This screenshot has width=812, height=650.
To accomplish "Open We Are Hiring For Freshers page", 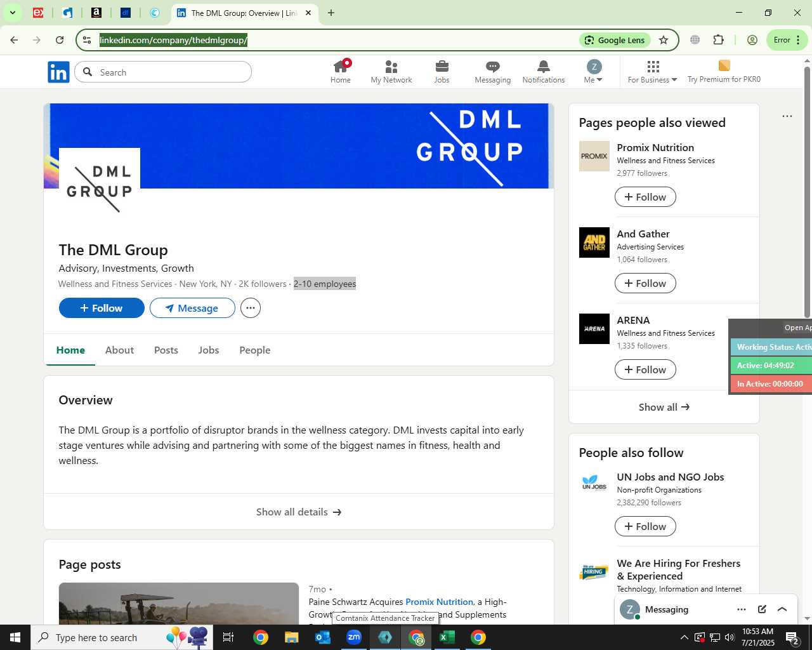I will coord(679,569).
